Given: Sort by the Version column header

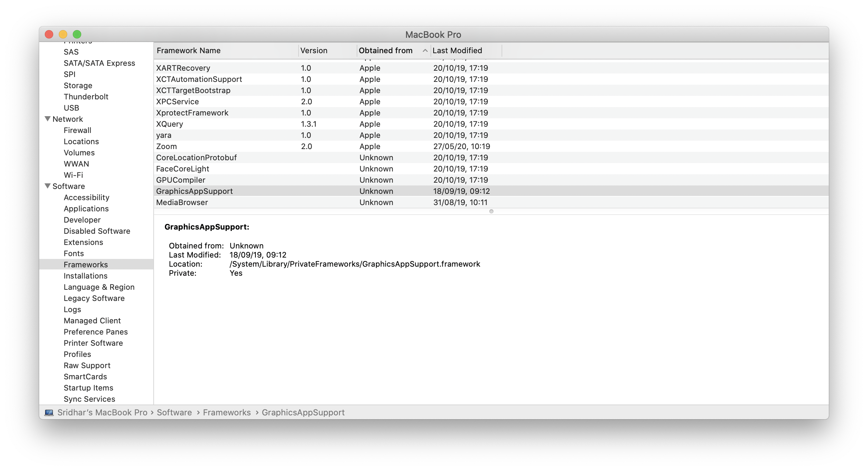Looking at the screenshot, I should (314, 50).
